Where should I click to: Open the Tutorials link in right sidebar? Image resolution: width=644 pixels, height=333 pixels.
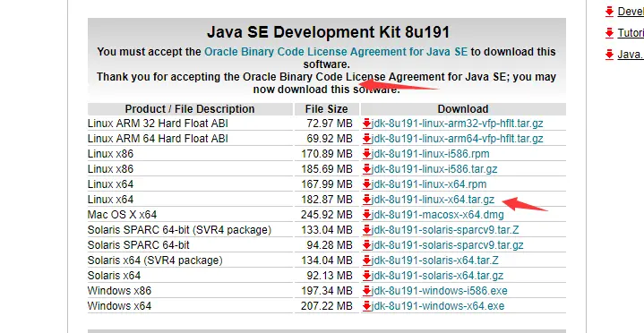click(631, 33)
